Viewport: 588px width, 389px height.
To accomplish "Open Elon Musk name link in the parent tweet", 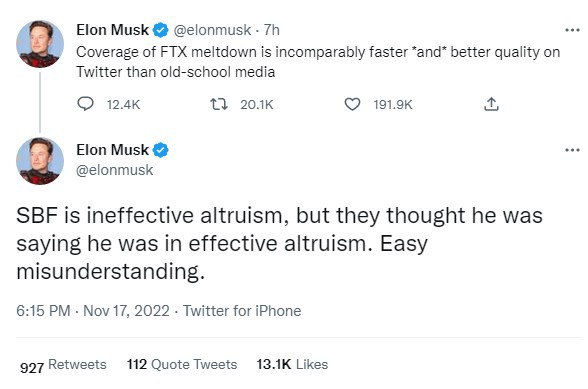I will point(112,30).
